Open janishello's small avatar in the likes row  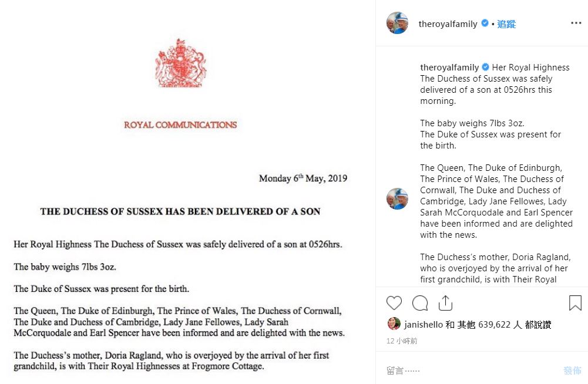click(x=394, y=324)
